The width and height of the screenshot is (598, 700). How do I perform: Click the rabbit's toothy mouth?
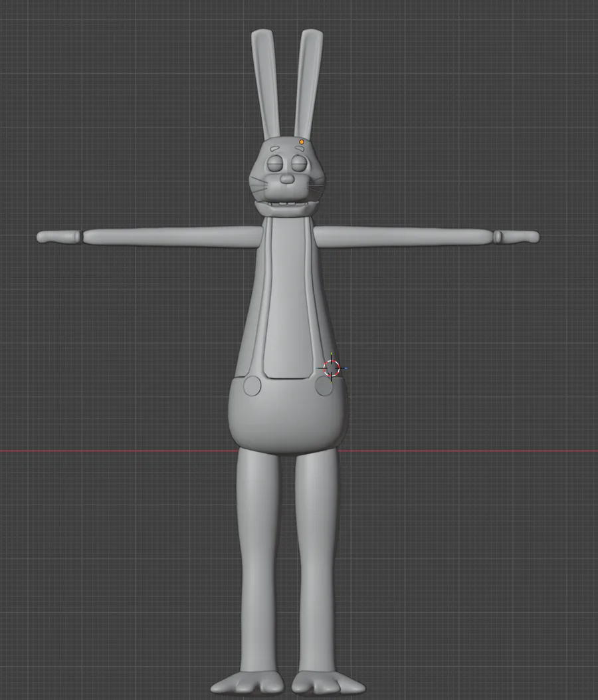tap(287, 205)
